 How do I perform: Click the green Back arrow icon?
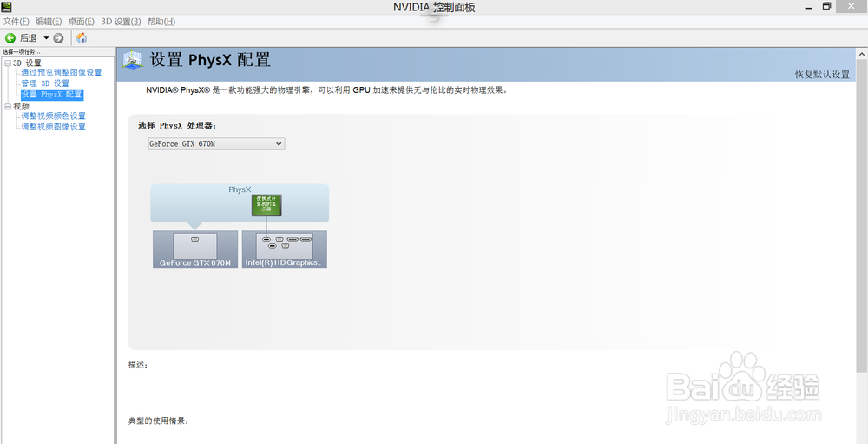pos(10,38)
